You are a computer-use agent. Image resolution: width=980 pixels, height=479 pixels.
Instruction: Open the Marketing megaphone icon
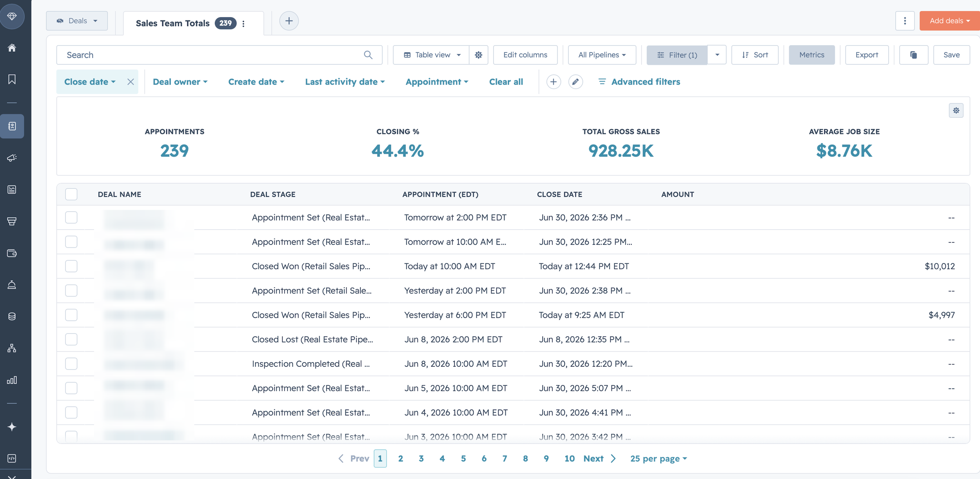(12, 158)
